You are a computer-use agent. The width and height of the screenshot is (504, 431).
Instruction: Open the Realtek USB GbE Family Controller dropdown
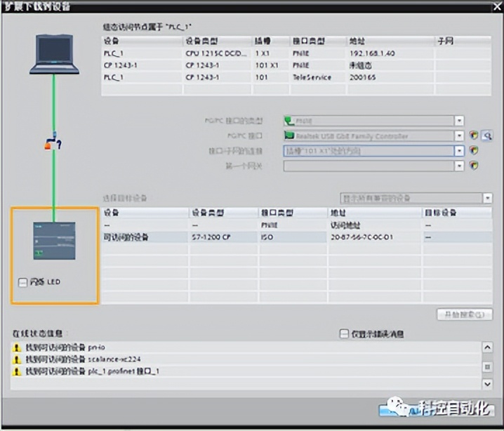459,136
